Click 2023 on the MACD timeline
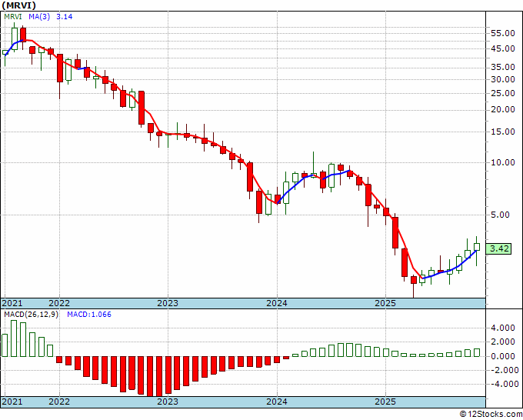The height and width of the screenshot is (420, 523). (168, 402)
